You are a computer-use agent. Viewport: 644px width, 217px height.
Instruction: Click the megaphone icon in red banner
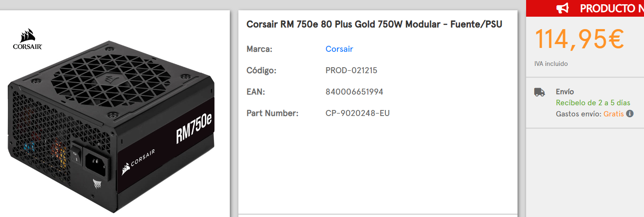562,8
